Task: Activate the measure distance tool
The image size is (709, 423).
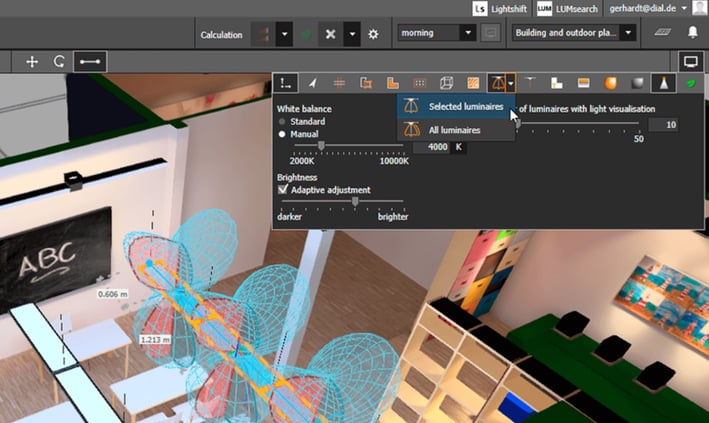Action: click(90, 61)
